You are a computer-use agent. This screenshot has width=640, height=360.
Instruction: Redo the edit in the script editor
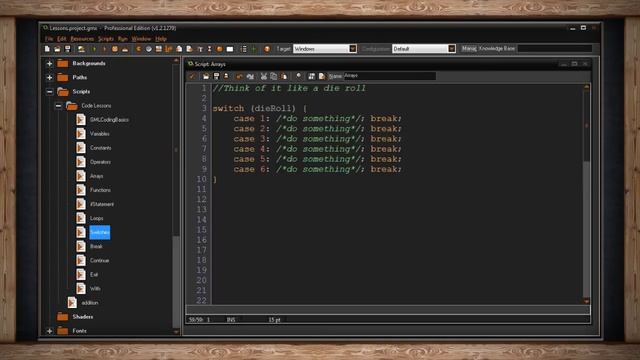coord(250,76)
